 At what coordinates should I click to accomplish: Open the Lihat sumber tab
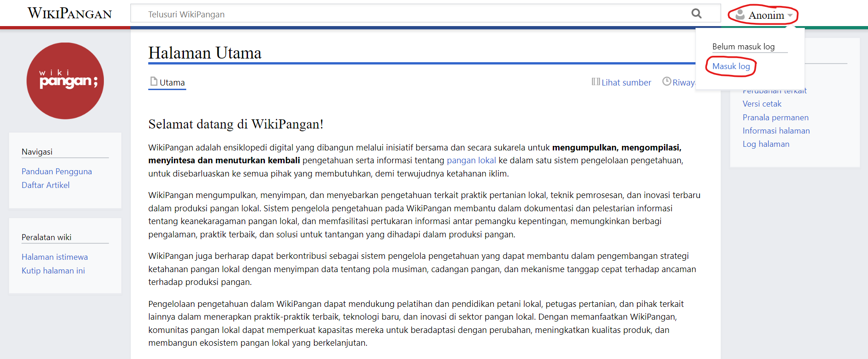[625, 83]
